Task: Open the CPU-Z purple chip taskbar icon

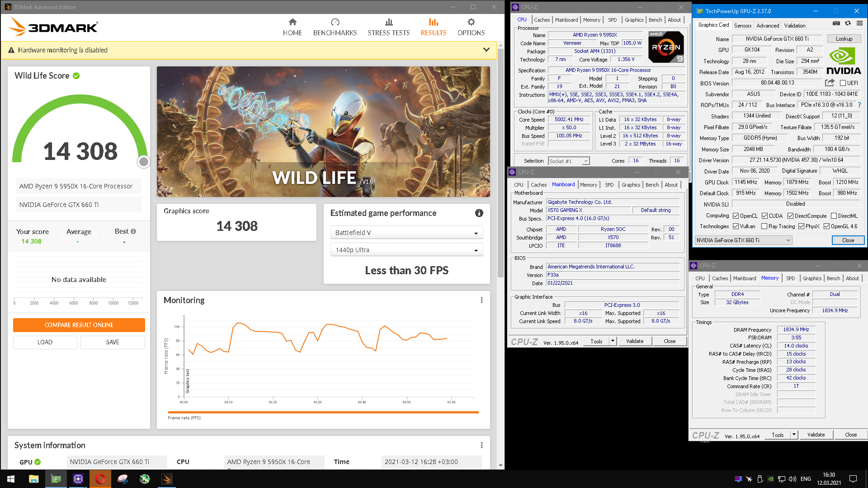Action: [x=78, y=479]
